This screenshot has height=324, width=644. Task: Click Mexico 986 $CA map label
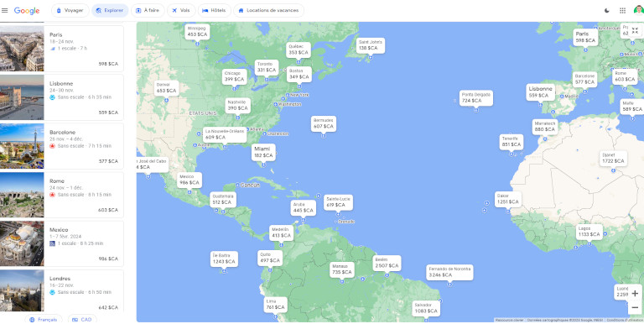tap(190, 180)
